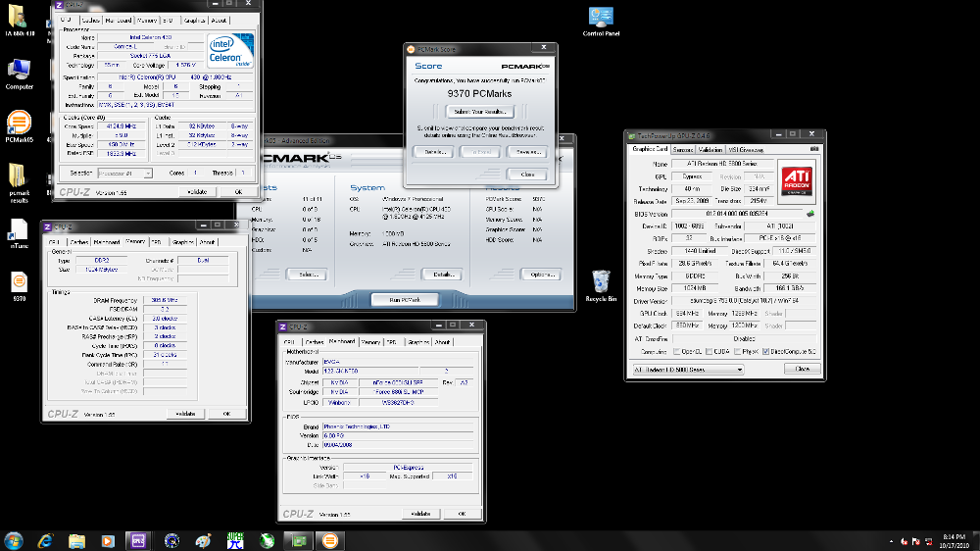
Task: Click the GPU-Z camera screenshot icon
Action: coord(813,149)
